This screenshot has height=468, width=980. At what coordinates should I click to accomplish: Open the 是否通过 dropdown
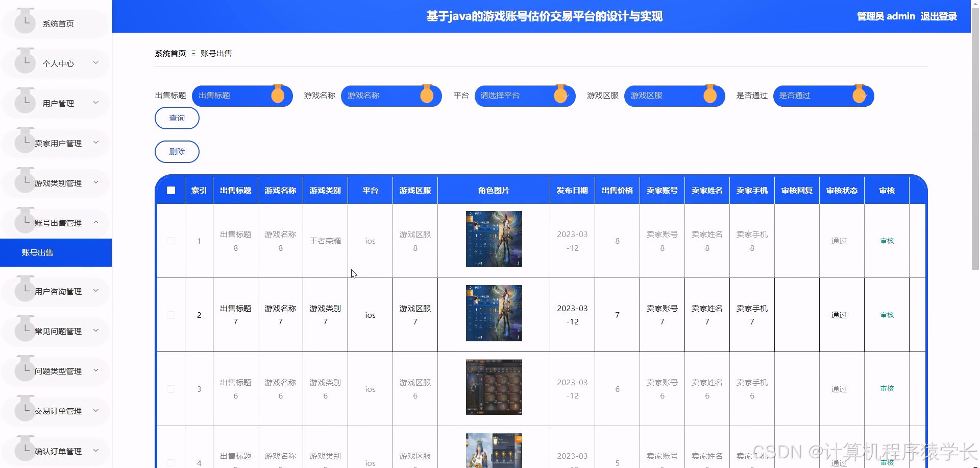[x=823, y=96]
